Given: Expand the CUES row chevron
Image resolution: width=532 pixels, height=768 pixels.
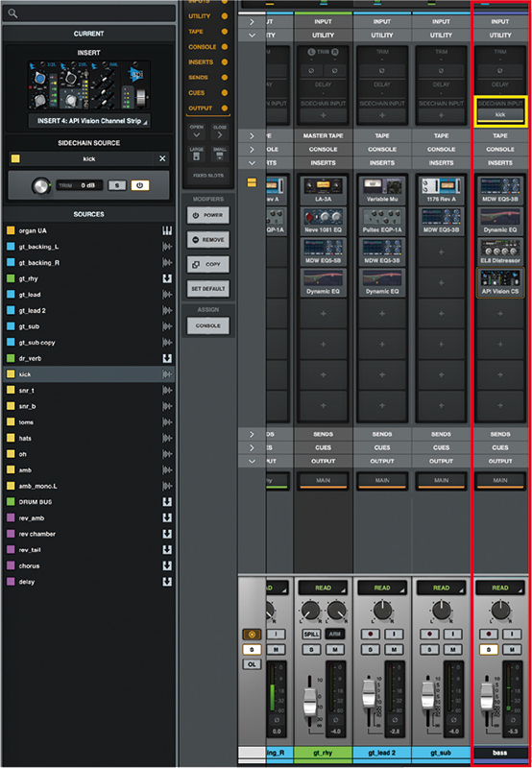Looking at the screenshot, I should pyautogui.click(x=252, y=447).
